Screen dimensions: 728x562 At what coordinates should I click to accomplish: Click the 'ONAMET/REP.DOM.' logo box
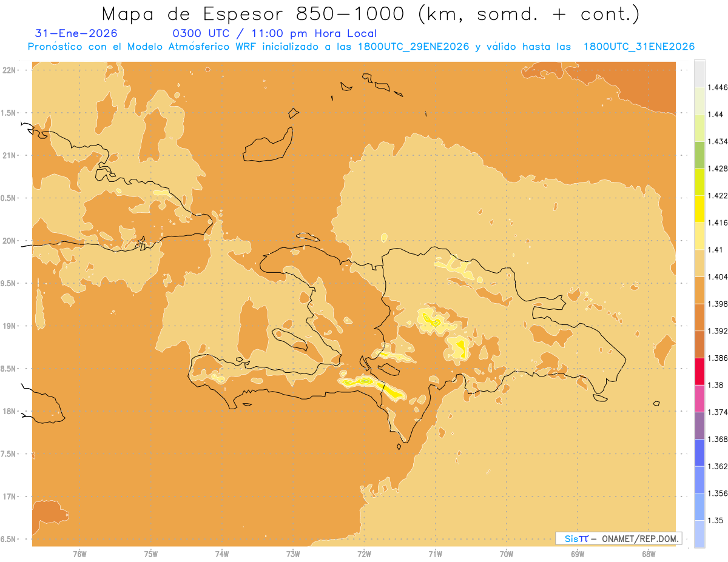click(619, 538)
